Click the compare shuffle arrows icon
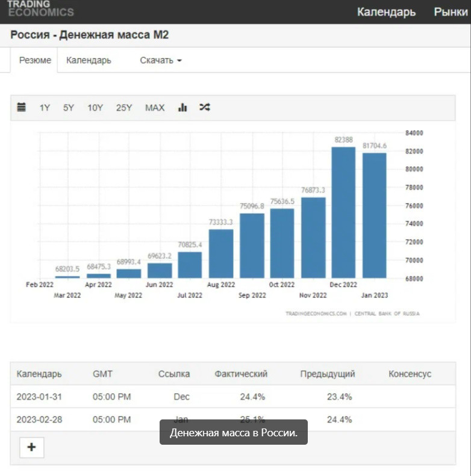This screenshot has height=476, width=471. tap(205, 108)
